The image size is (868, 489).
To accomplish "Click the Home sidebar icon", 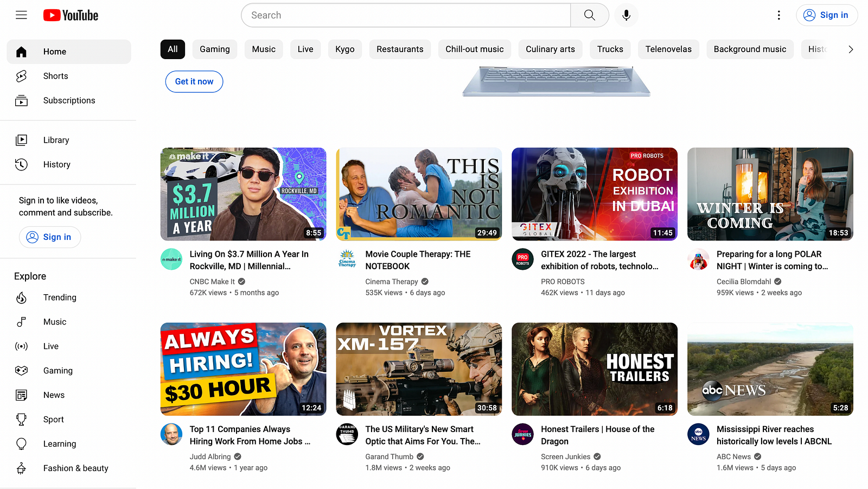I will pyautogui.click(x=21, y=52).
